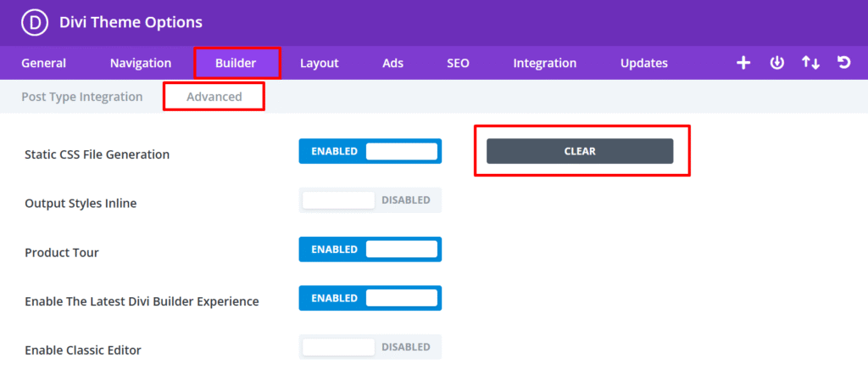Open the General tab
This screenshot has width=868, height=387.
[44, 63]
